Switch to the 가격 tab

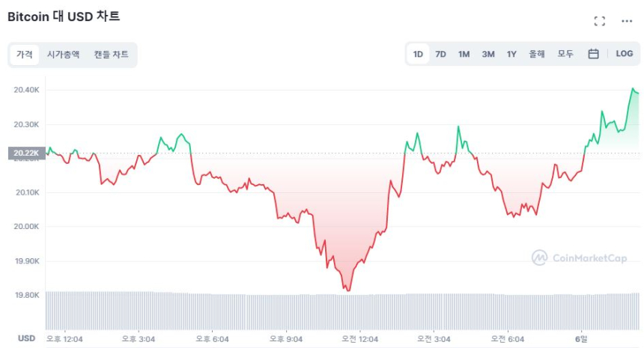pos(25,55)
